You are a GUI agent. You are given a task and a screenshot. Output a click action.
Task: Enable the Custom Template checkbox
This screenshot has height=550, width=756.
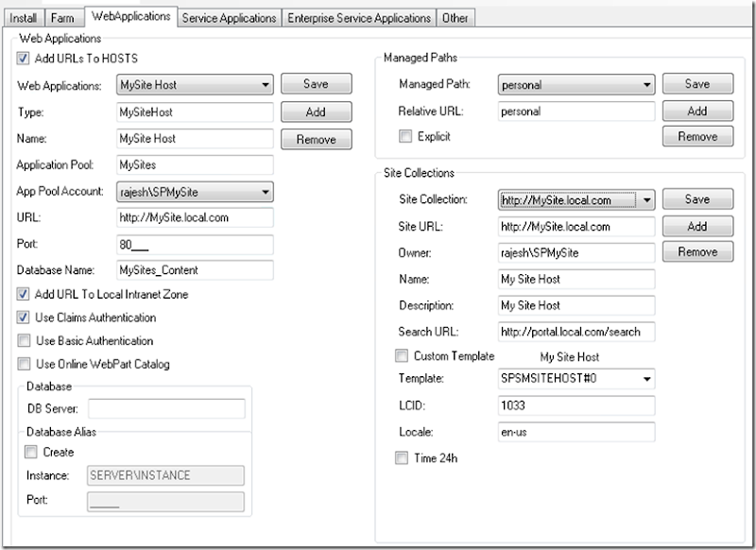pos(402,356)
